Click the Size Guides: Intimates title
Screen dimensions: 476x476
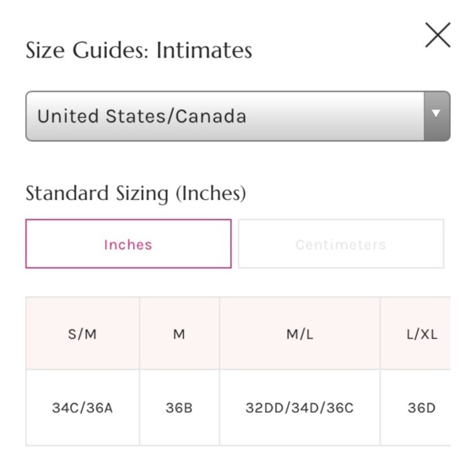click(139, 50)
